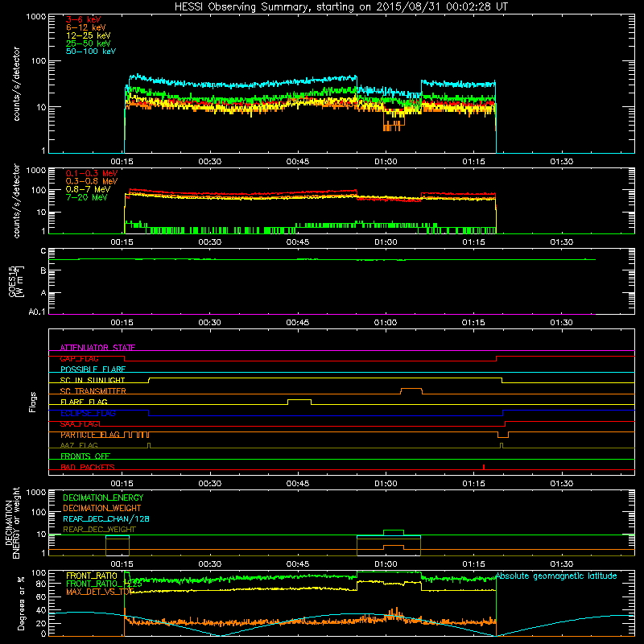Select the PARTICLE_FLAG label
The image size is (644, 644).
tap(90, 435)
